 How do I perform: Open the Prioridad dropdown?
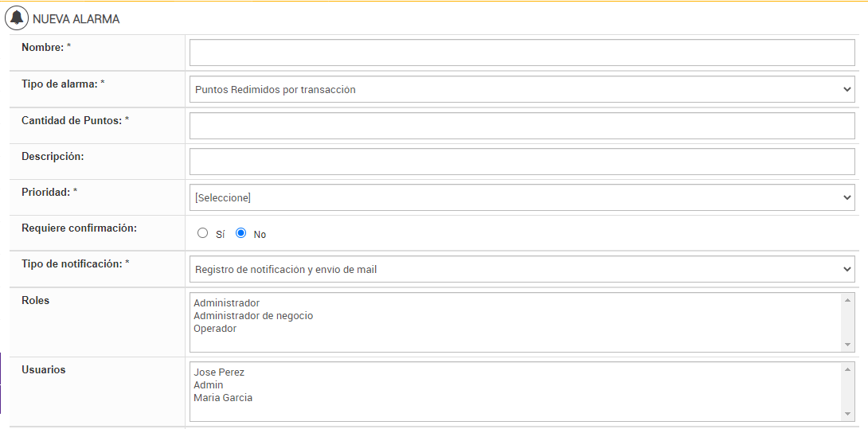(522, 197)
